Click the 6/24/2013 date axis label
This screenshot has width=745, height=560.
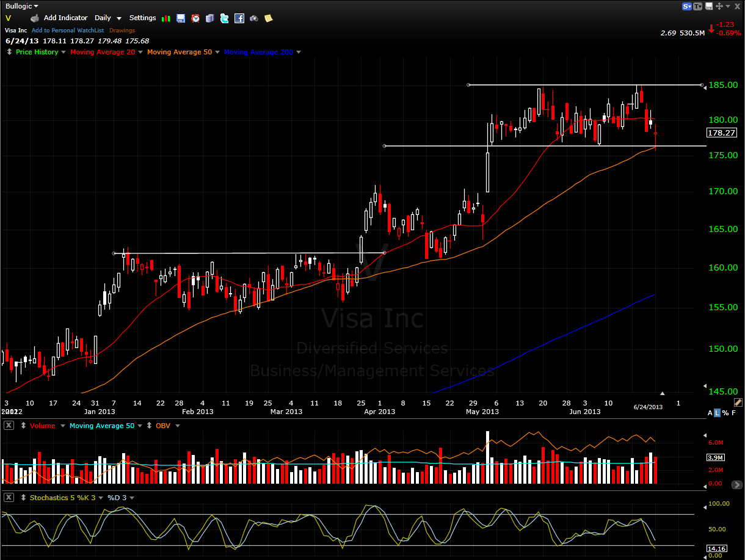coord(648,407)
